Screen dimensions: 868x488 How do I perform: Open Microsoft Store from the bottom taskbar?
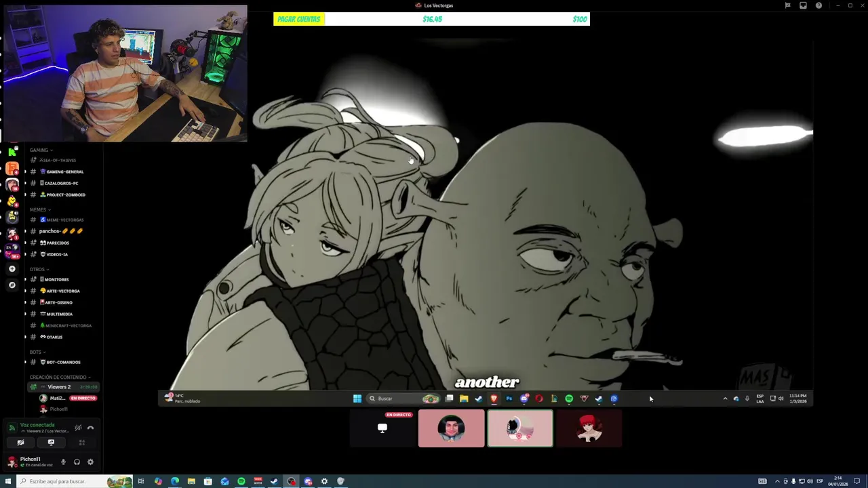pyautogui.click(x=208, y=481)
